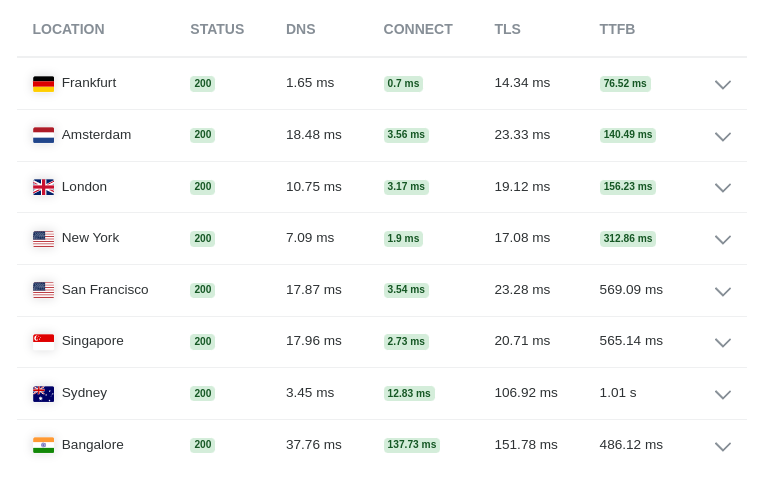This screenshot has width=757, height=493.
Task: Click the US flag beside San Francisco
Action: [x=43, y=290]
